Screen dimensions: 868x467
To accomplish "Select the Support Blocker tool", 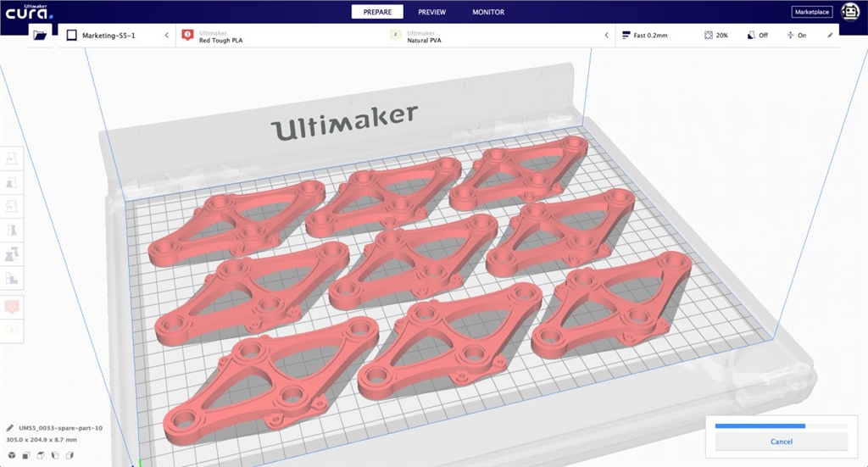I will pos(13,277).
